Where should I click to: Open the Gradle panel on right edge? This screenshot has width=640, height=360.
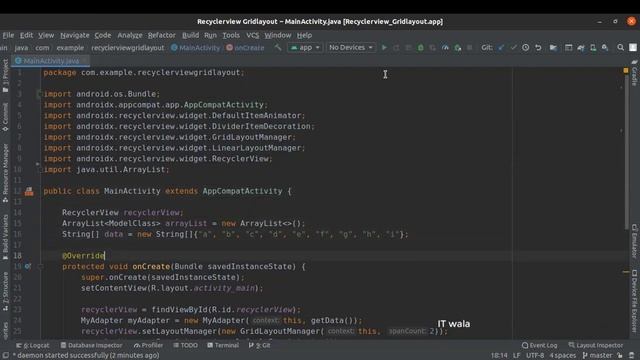(x=635, y=72)
